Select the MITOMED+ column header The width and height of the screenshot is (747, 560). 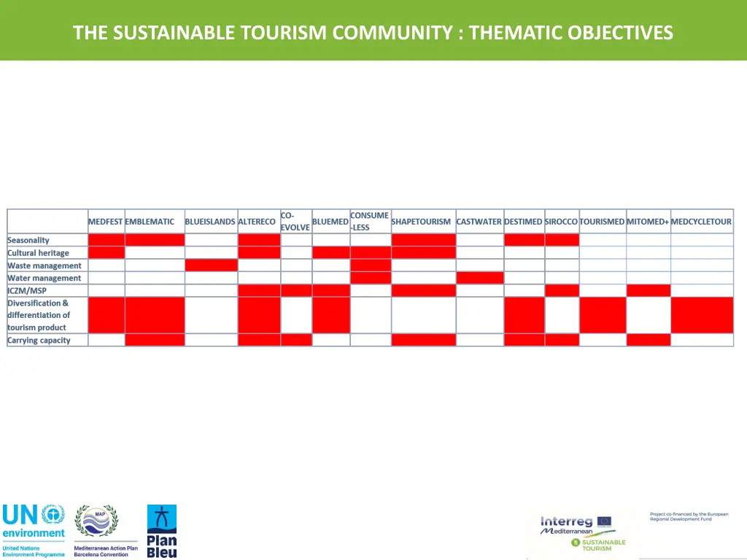pos(648,222)
